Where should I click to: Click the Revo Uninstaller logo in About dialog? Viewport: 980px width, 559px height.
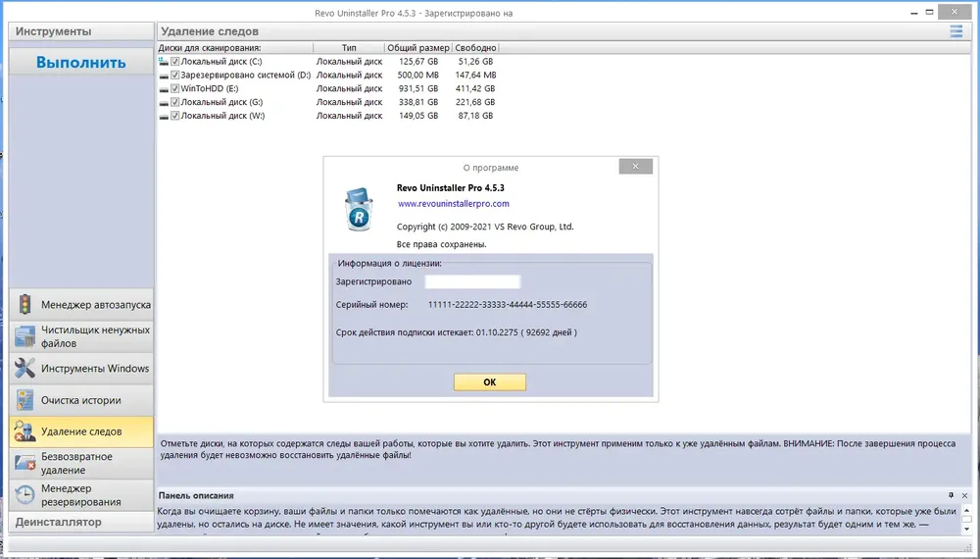coord(359,210)
